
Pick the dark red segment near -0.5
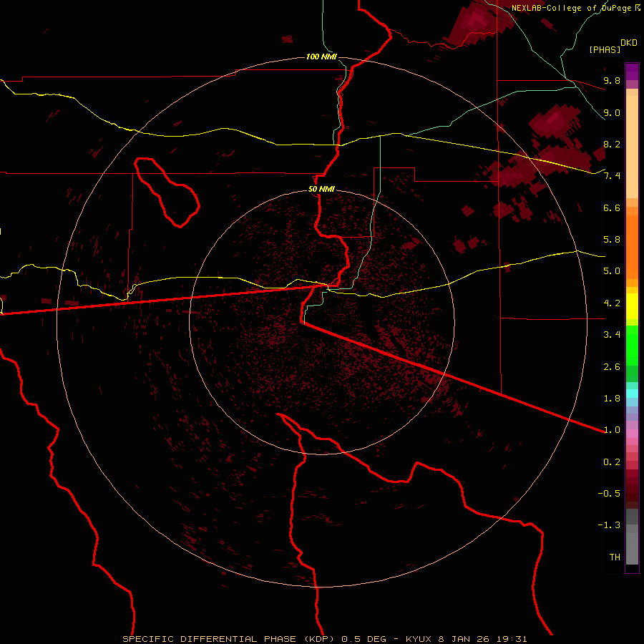click(x=632, y=493)
